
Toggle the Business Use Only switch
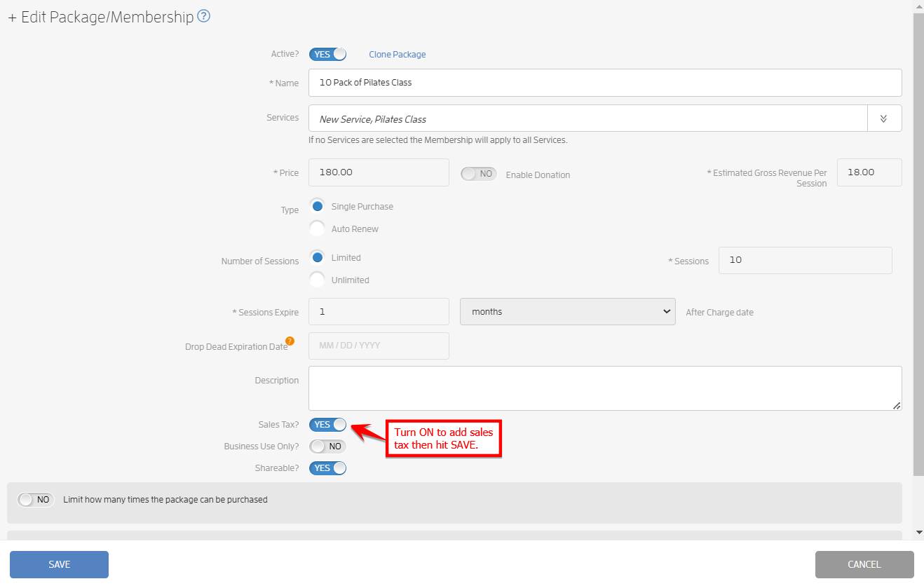328,446
